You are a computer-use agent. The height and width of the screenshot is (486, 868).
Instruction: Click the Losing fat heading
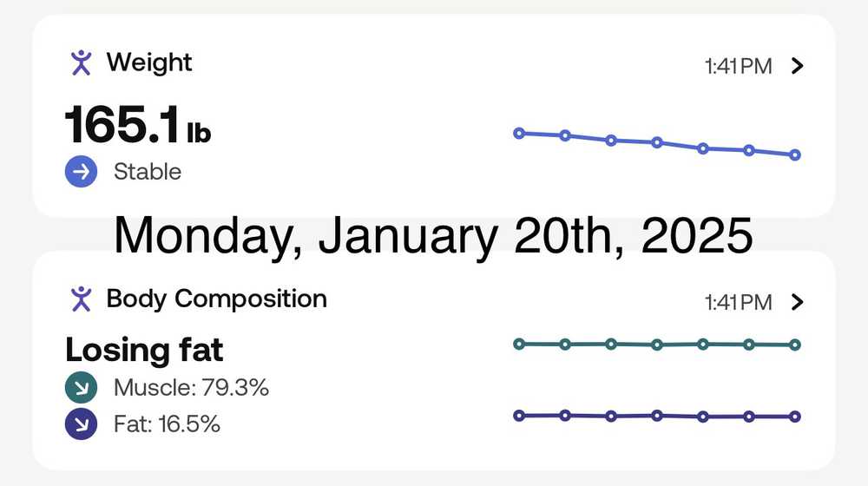click(x=144, y=350)
